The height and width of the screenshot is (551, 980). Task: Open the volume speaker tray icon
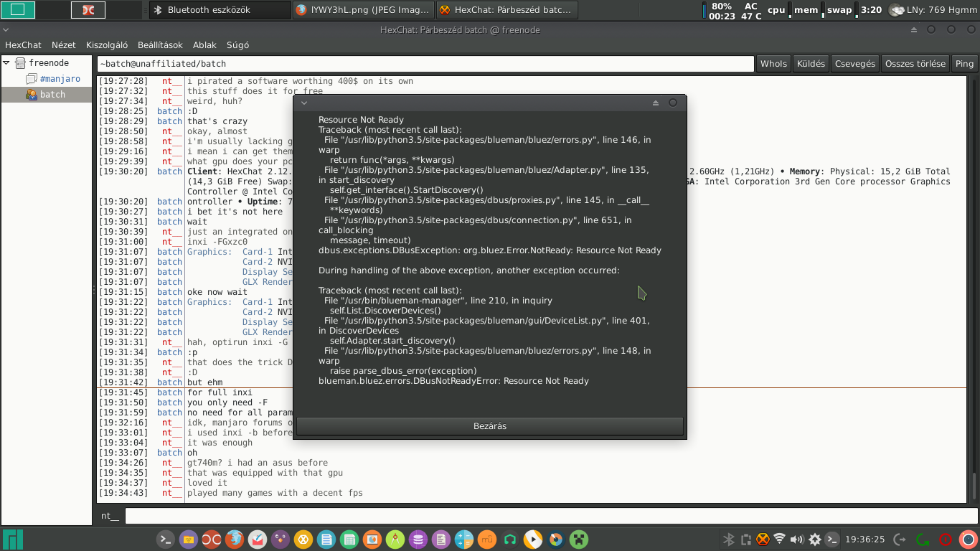(x=797, y=540)
